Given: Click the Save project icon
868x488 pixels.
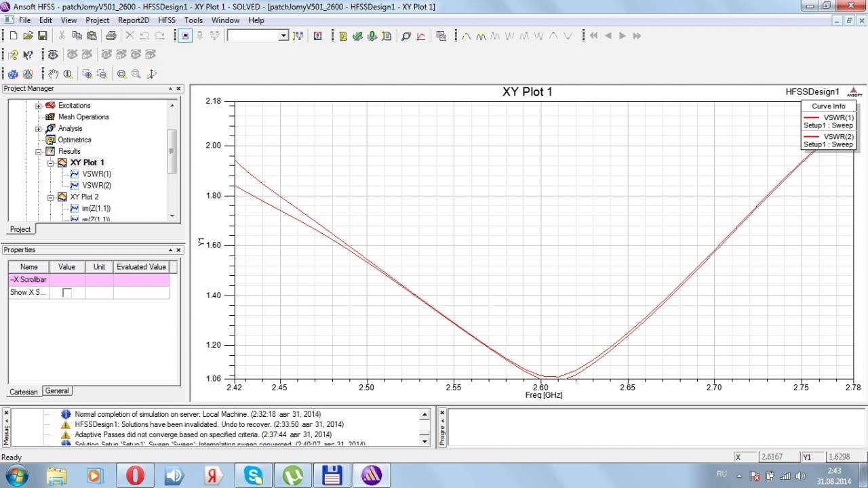Looking at the screenshot, I should click(42, 36).
